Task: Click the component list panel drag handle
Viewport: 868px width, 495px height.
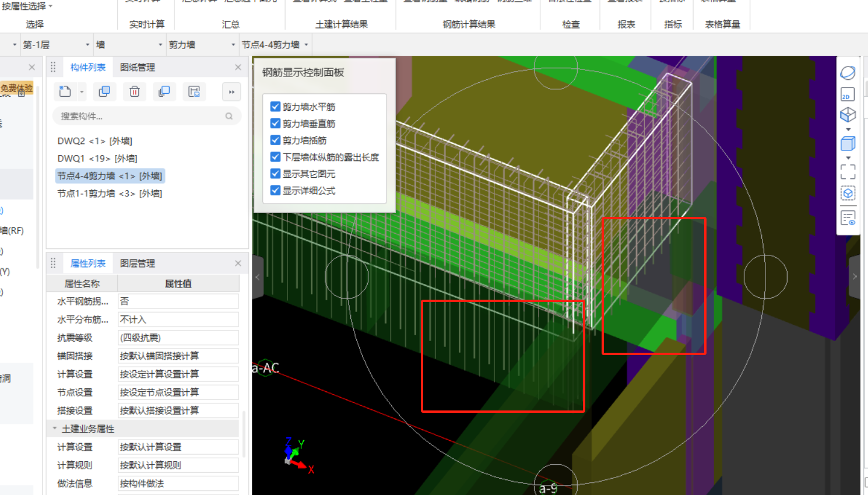Action: 53,67
